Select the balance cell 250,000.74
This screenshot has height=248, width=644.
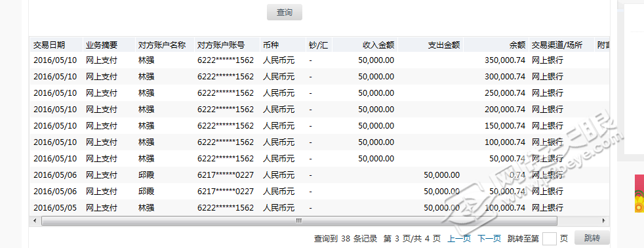pos(505,93)
